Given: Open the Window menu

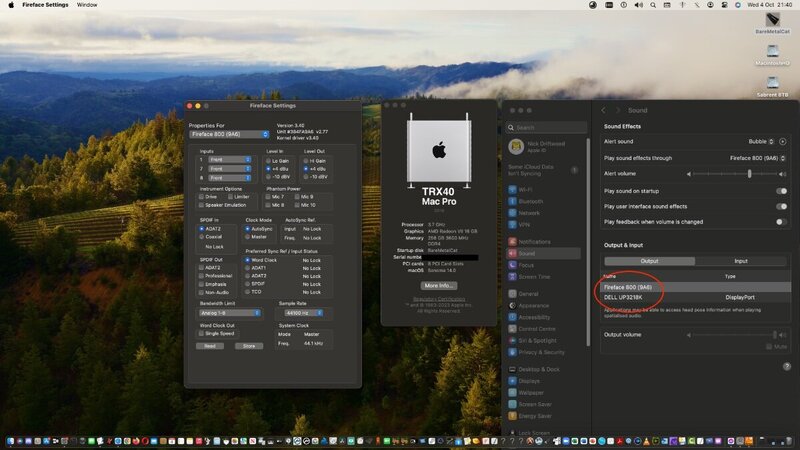Looking at the screenshot, I should click(87, 5).
